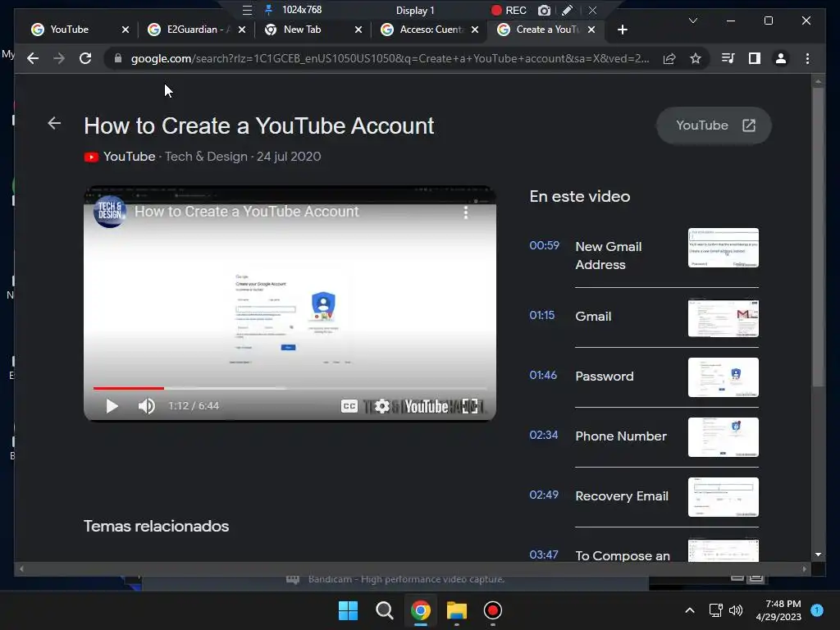Screen dimensions: 840x630
Task: Reload the current page
Action: tap(85, 58)
